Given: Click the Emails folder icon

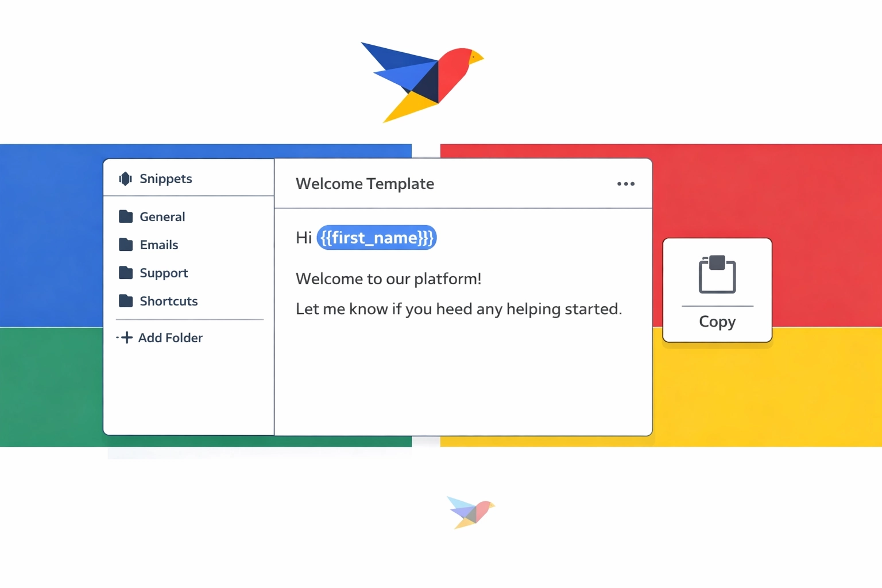Looking at the screenshot, I should [x=125, y=244].
